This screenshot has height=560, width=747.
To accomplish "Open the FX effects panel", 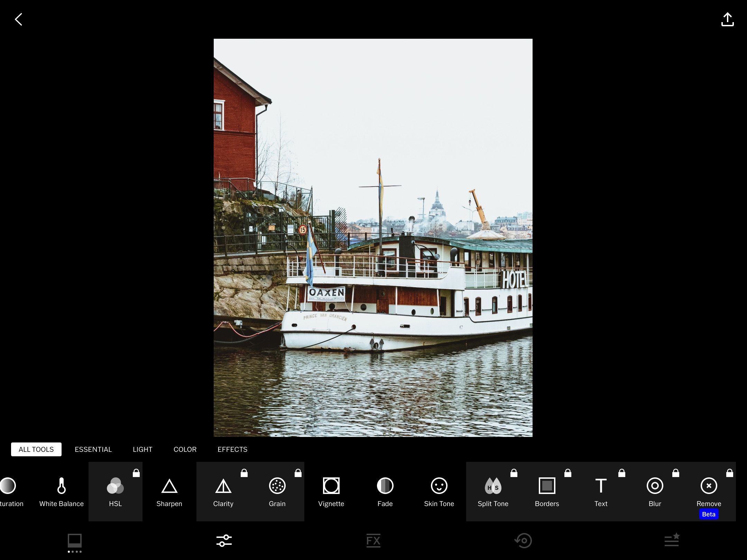I will point(373,540).
